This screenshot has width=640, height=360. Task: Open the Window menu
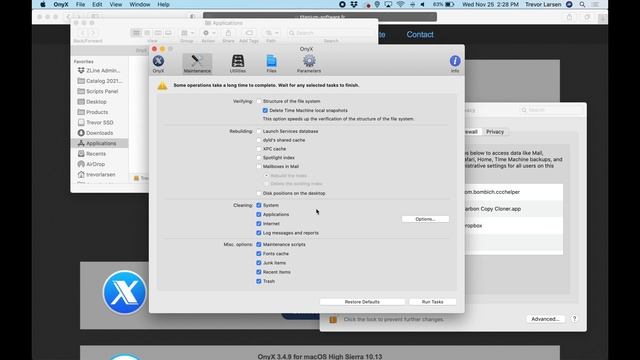(x=140, y=4)
